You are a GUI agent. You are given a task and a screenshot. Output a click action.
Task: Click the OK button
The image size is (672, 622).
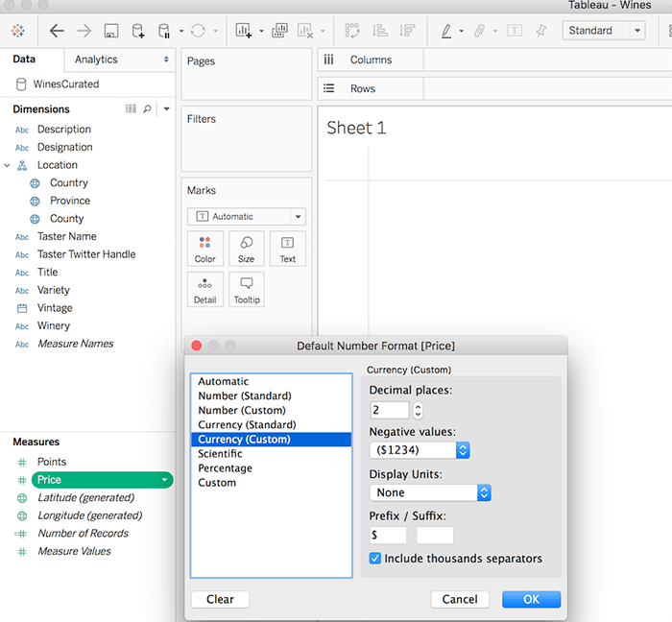coord(532,599)
